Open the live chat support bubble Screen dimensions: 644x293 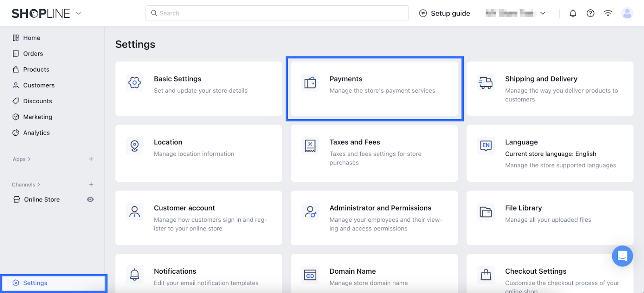(x=622, y=256)
